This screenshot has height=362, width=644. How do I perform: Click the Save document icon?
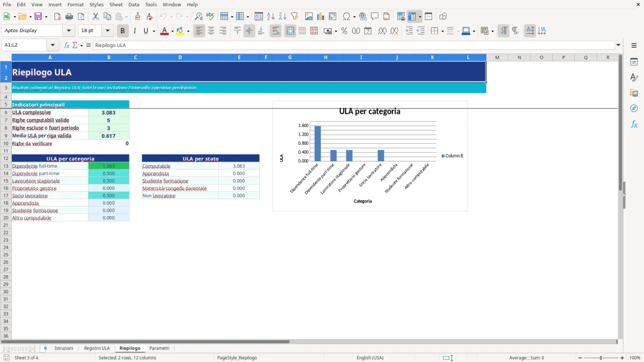38,16
